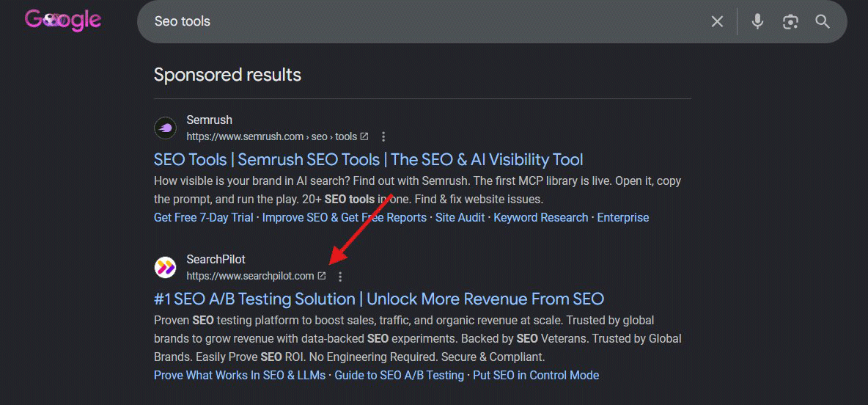Click the SearchPilot favicon logo
The image size is (868, 405).
pos(165,268)
